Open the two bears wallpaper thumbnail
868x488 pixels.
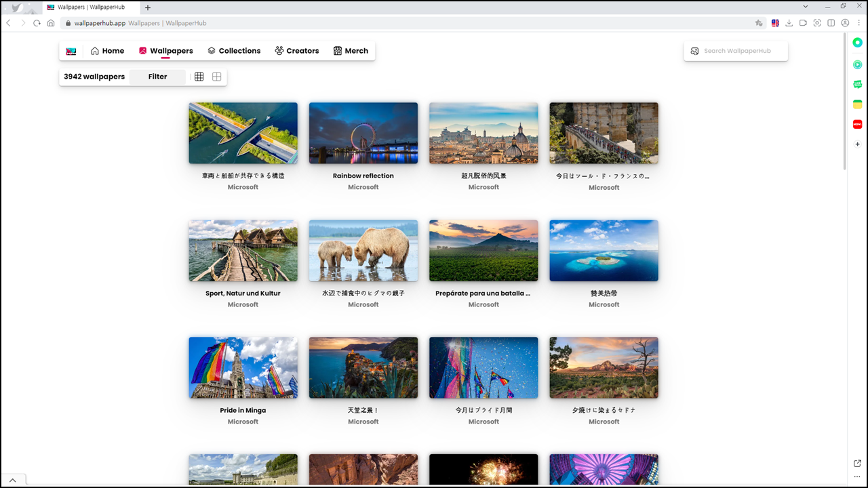pyautogui.click(x=363, y=250)
